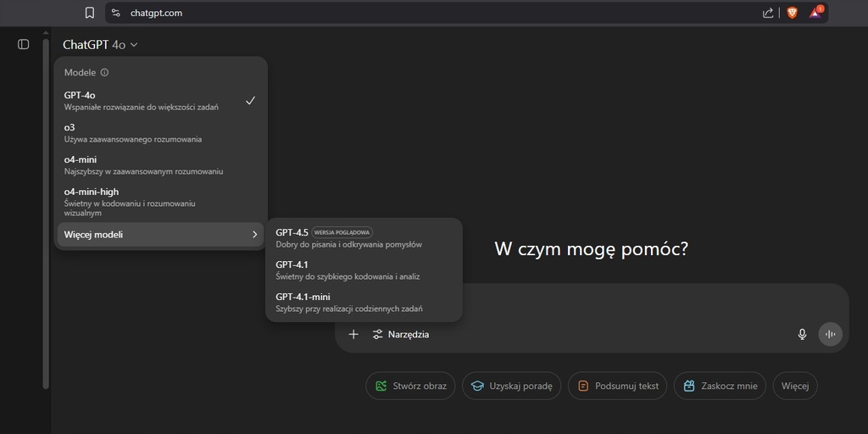Open site settings icon beside chatgpt.com

coord(115,13)
